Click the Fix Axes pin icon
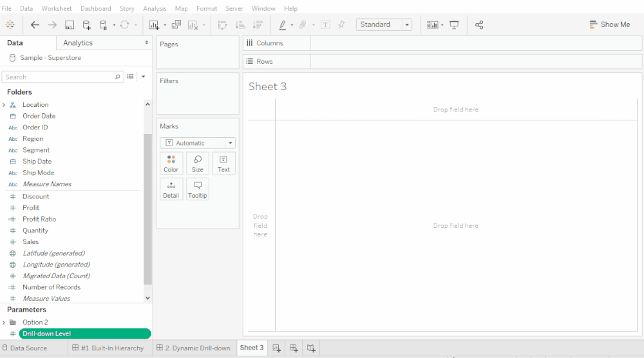The width and height of the screenshot is (644, 358). click(341, 25)
